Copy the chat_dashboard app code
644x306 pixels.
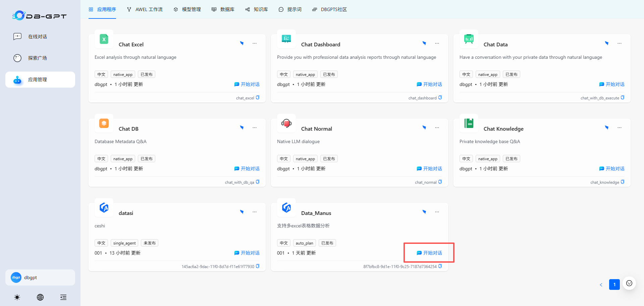tap(440, 98)
